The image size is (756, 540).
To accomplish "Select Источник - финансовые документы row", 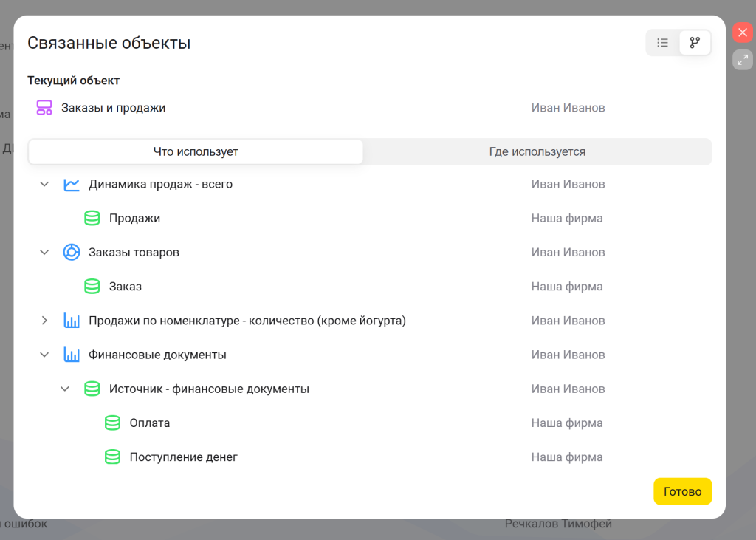I will [x=369, y=389].
